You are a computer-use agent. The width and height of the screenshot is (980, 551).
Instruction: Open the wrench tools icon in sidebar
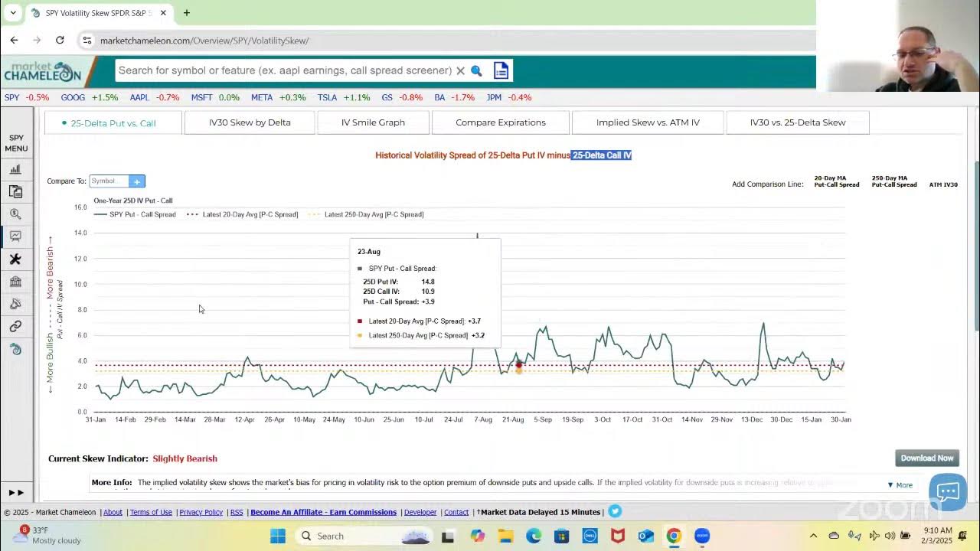pos(15,259)
